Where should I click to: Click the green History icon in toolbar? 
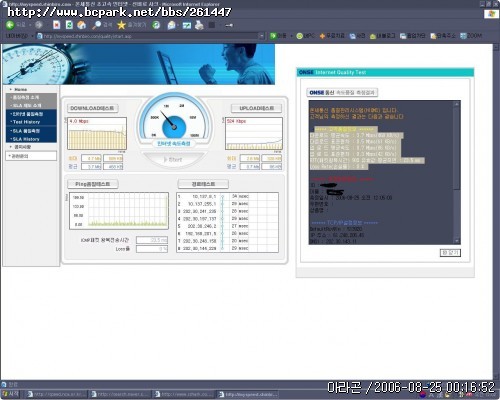coord(156,25)
